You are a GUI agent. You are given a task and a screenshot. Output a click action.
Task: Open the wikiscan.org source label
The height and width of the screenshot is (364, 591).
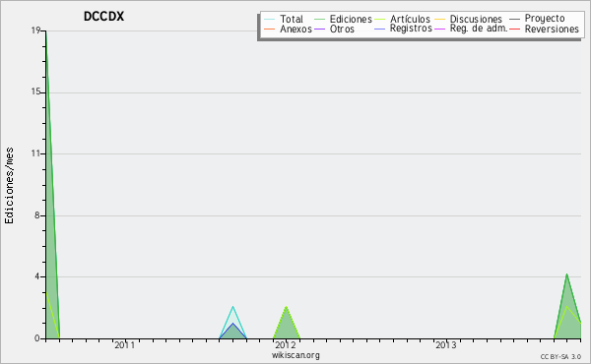pyautogui.click(x=295, y=355)
